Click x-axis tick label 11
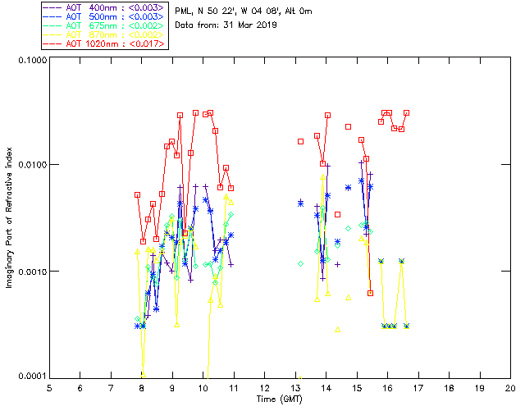Screen dimensions: 525x420 [233, 388]
